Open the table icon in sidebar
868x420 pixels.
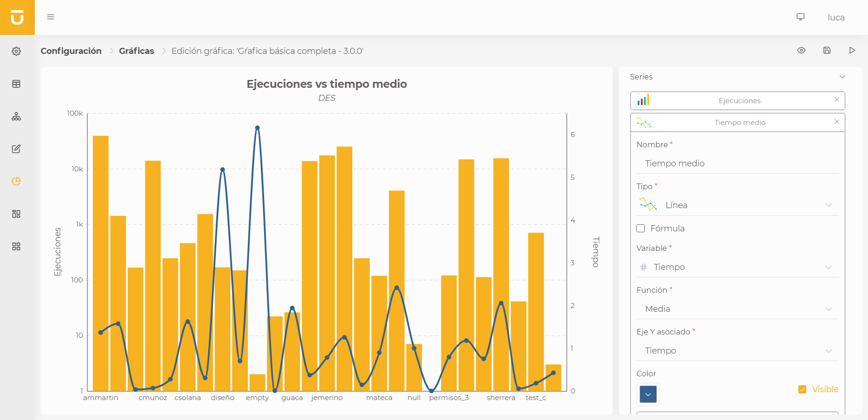click(16, 84)
